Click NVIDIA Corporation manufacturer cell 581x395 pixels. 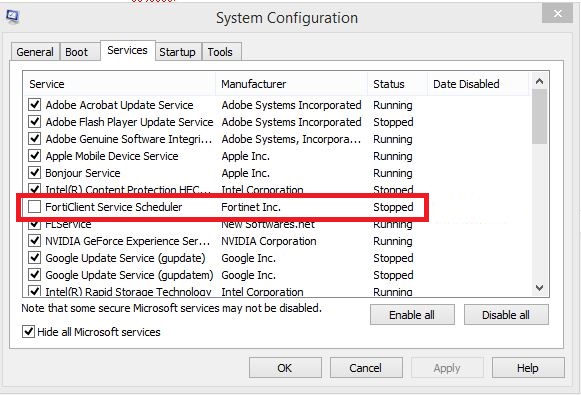coord(269,241)
